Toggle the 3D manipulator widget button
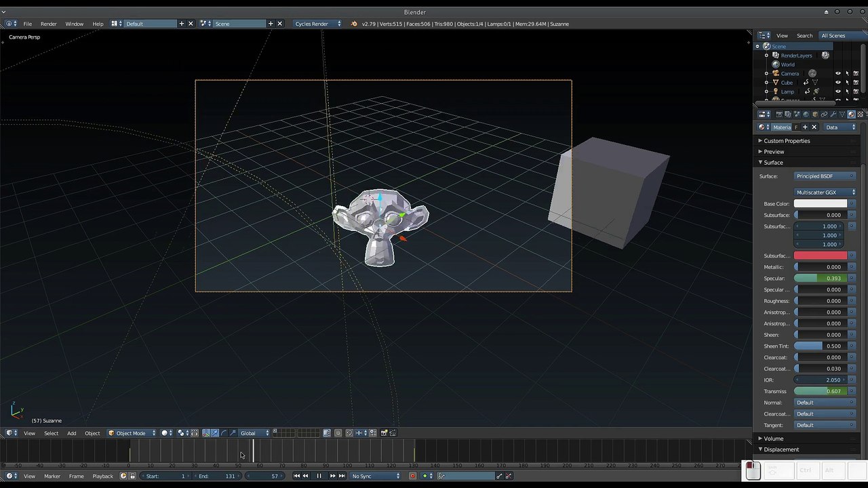The height and width of the screenshot is (488, 868). coord(206,433)
